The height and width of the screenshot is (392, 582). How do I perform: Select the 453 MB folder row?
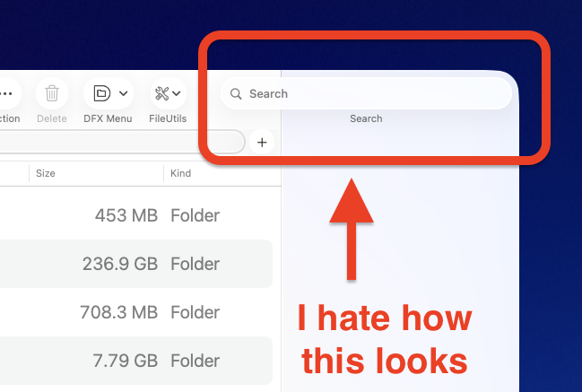(136, 215)
